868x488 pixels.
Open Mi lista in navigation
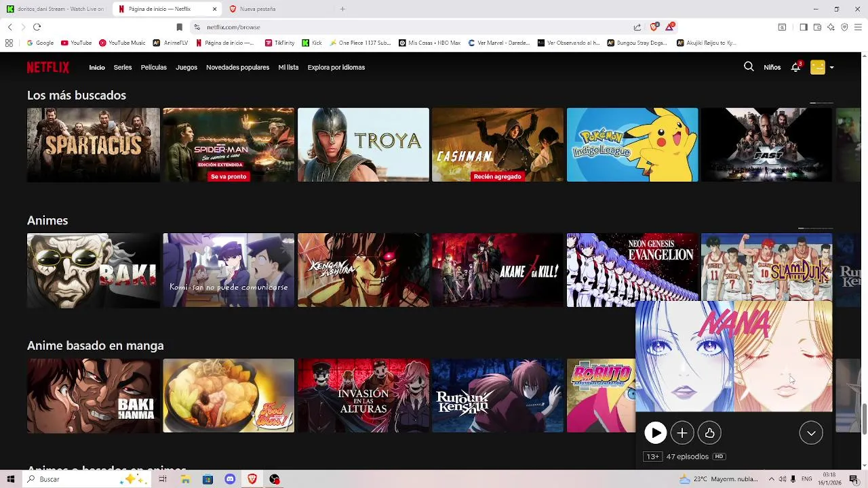288,67
